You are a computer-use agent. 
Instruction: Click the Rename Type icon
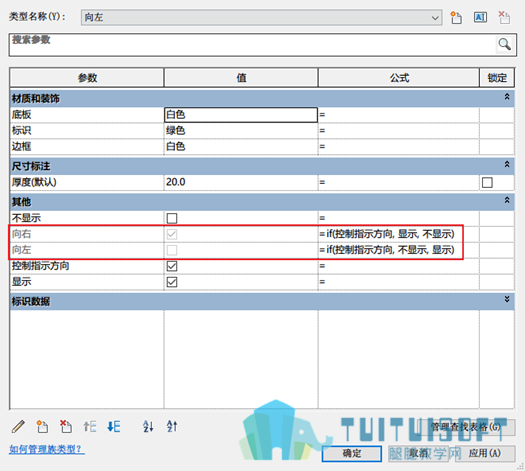(x=480, y=17)
